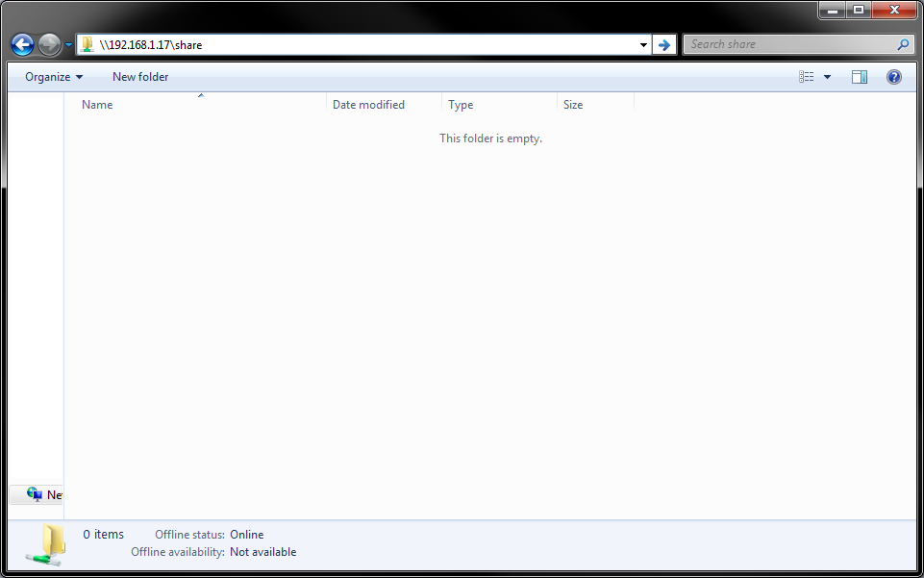The height and width of the screenshot is (578, 924).
Task: Select Network in the navigation pane
Action: point(44,495)
